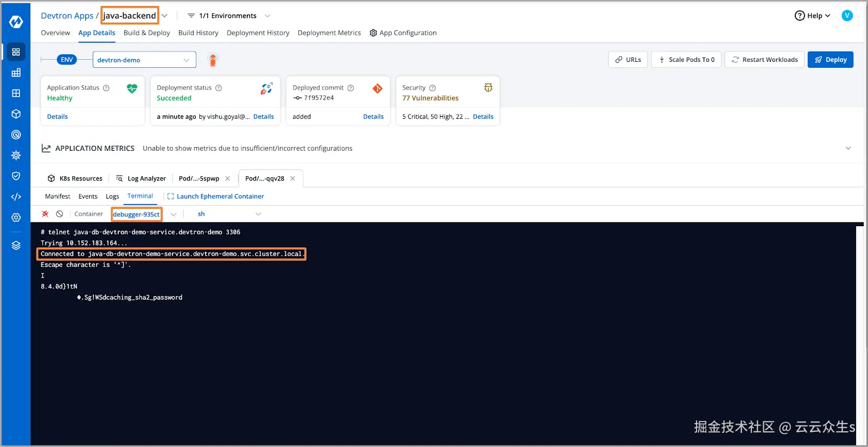Image resolution: width=868 pixels, height=447 pixels.
Task: Open the K8s Resources tab
Action: point(75,178)
